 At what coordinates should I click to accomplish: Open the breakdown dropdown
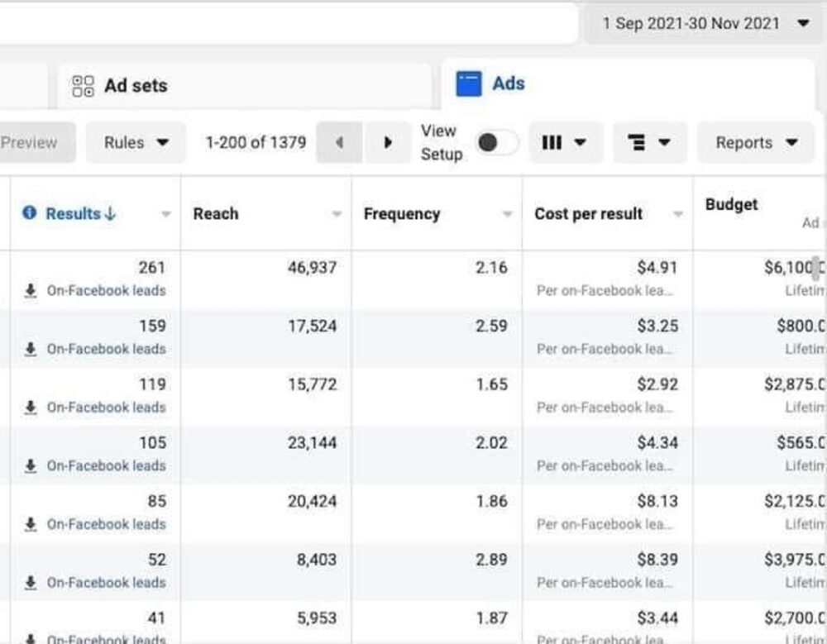click(x=649, y=142)
